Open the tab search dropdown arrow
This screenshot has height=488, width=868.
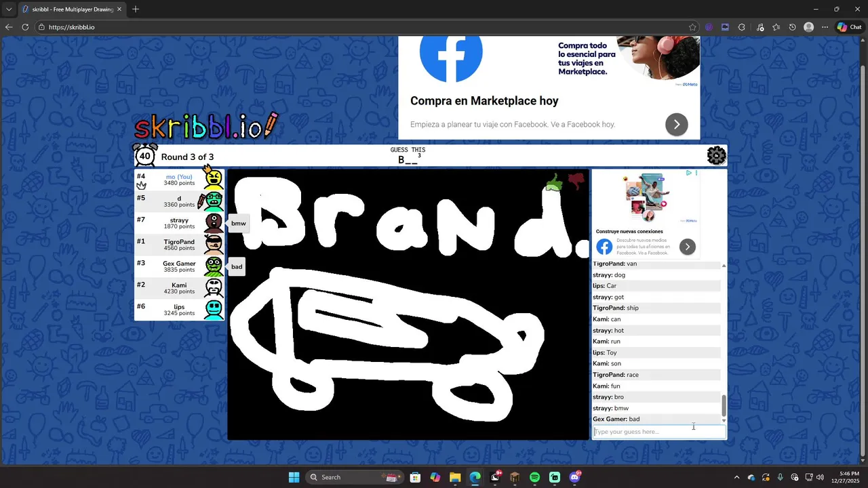(9, 9)
